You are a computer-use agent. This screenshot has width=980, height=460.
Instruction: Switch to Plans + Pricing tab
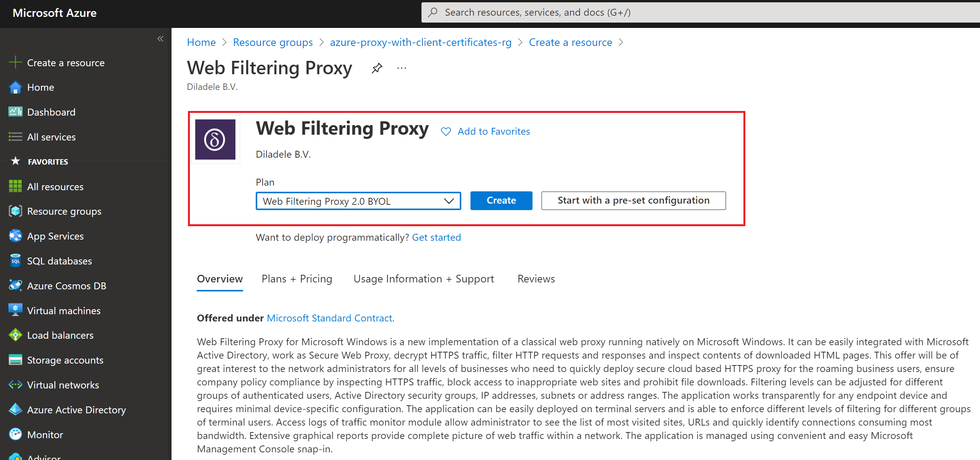pos(297,279)
